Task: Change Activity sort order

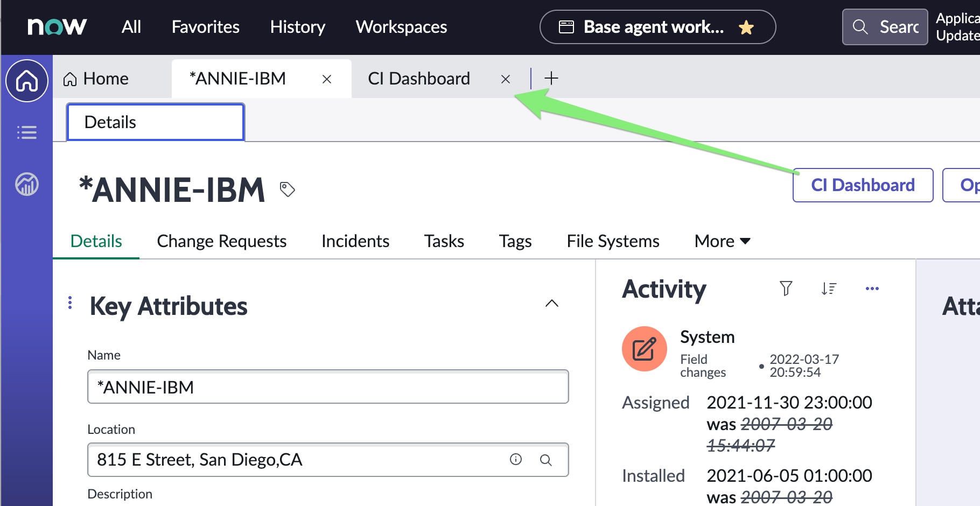Action: (829, 289)
